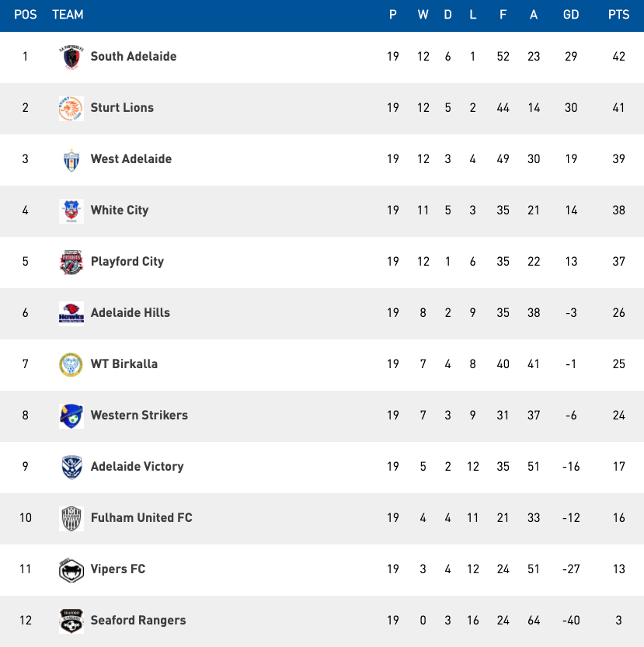The image size is (644, 647).
Task: Click the Adelaide Hills Hawks logo
Action: (x=71, y=313)
